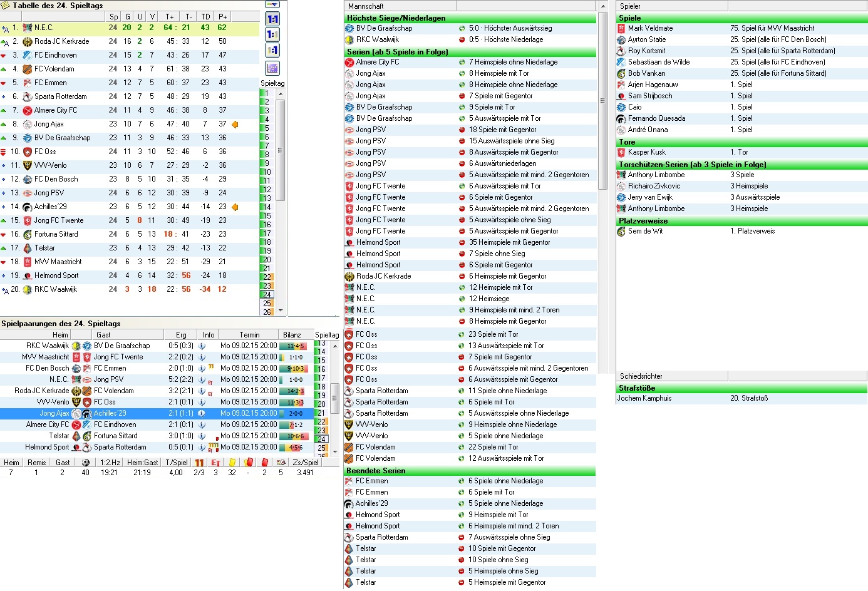Select 'RKC Waalwijk 0:5 · Höchste Niederlage' row
The image size is (868, 591).
click(x=470, y=39)
